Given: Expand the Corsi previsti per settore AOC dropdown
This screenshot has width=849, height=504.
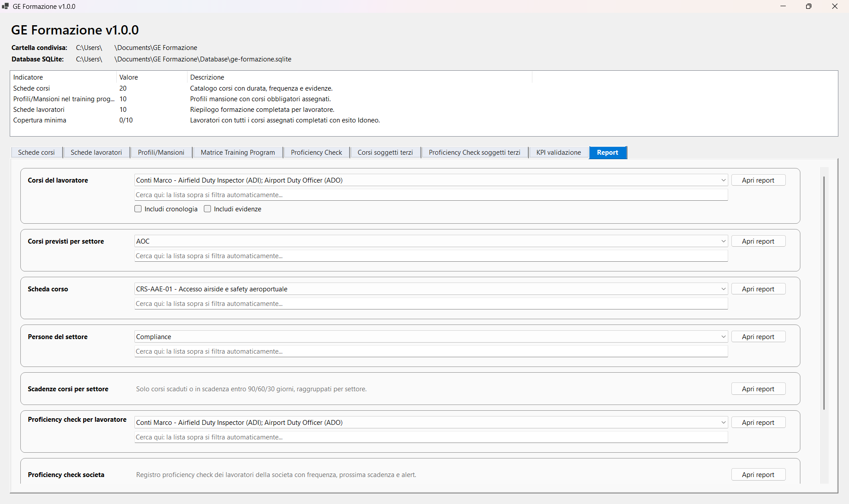Looking at the screenshot, I should [723, 241].
